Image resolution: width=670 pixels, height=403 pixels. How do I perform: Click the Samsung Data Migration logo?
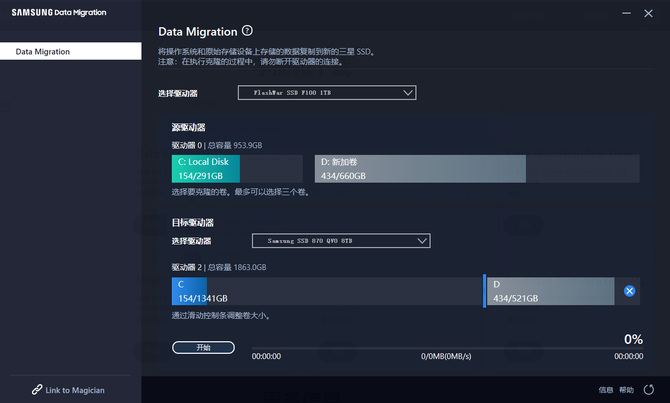click(58, 12)
